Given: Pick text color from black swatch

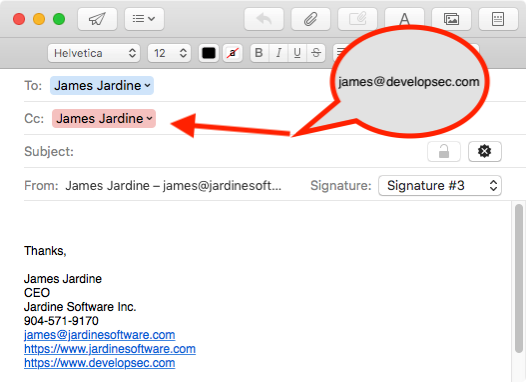Looking at the screenshot, I should 209,53.
